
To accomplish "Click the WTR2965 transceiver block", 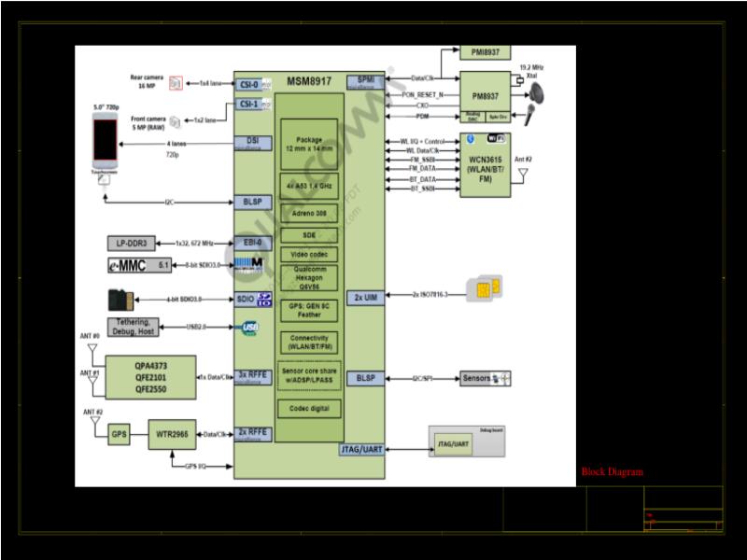I will pos(172,434).
